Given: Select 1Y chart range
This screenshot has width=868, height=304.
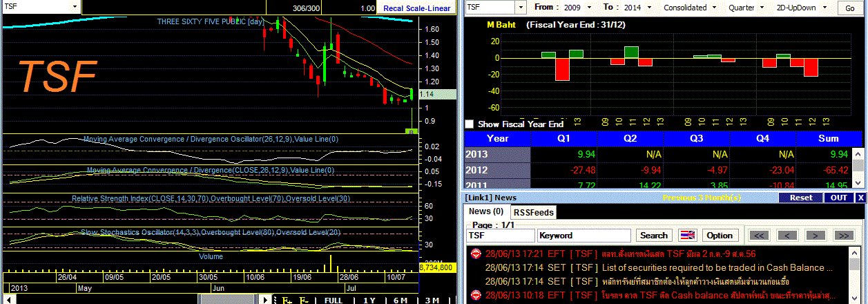Looking at the screenshot, I should point(369,301).
